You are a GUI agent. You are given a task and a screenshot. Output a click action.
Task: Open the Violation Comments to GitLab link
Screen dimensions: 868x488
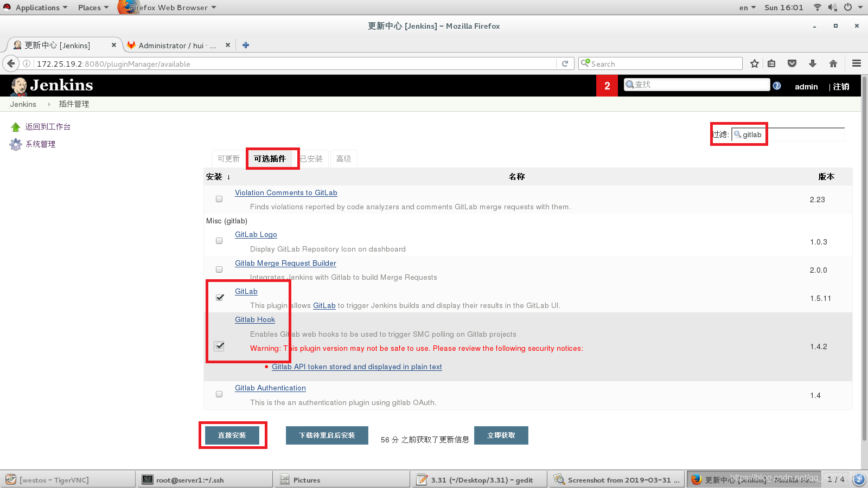(286, 193)
